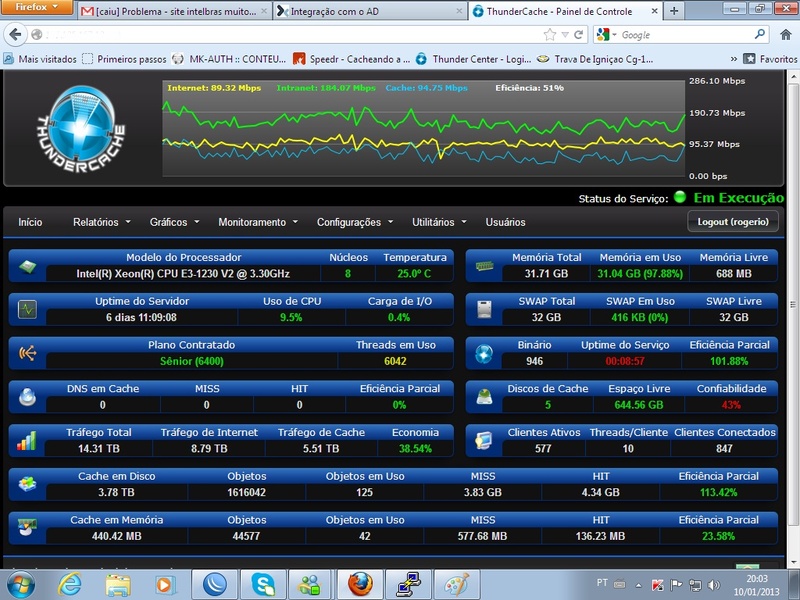Open Favoritos bookmarks menu
This screenshot has width=800, height=600.
[770, 59]
